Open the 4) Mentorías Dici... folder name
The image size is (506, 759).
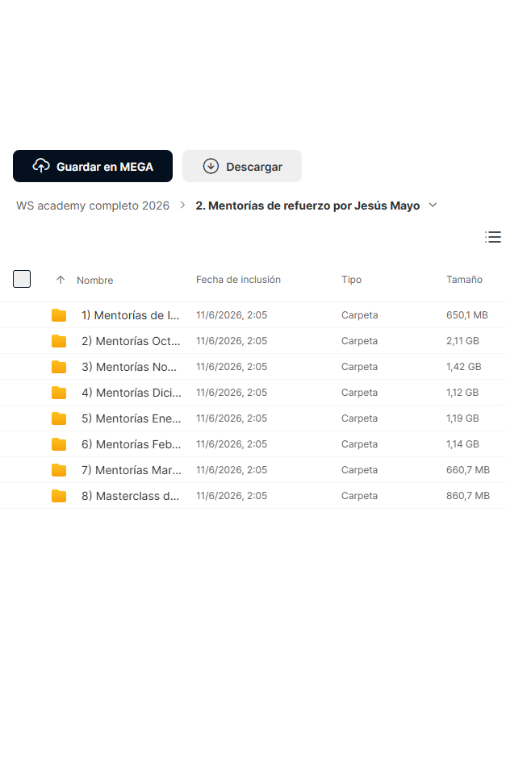point(131,393)
